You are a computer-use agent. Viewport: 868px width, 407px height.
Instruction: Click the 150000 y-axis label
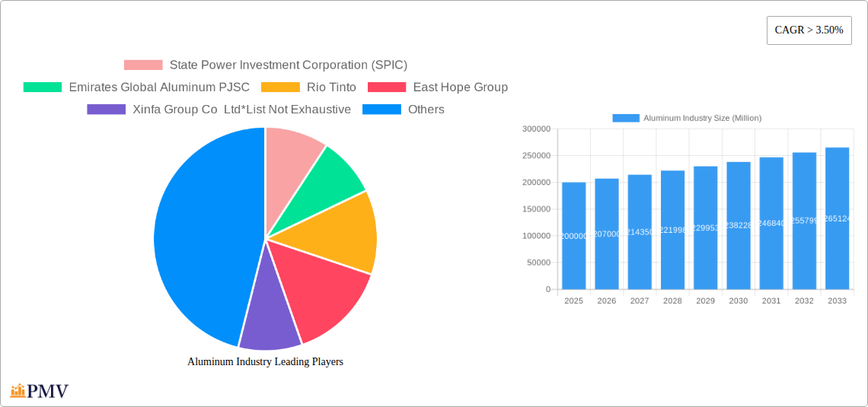point(537,209)
